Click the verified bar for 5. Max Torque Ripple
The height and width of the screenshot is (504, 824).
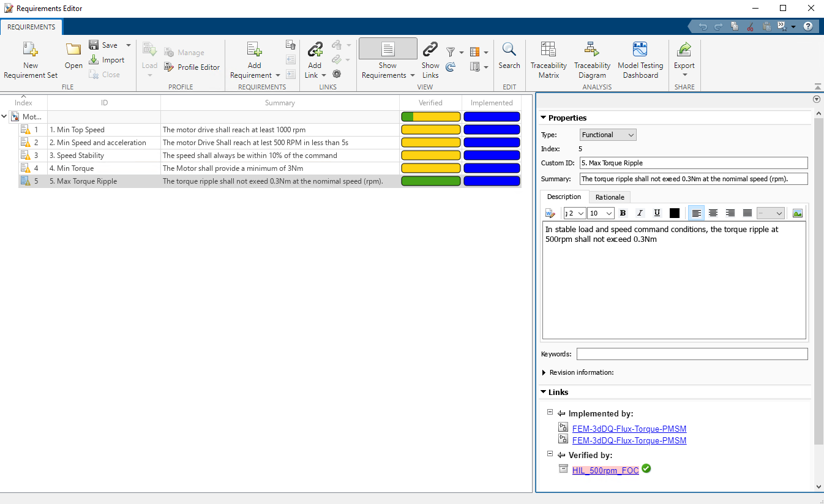pos(430,181)
